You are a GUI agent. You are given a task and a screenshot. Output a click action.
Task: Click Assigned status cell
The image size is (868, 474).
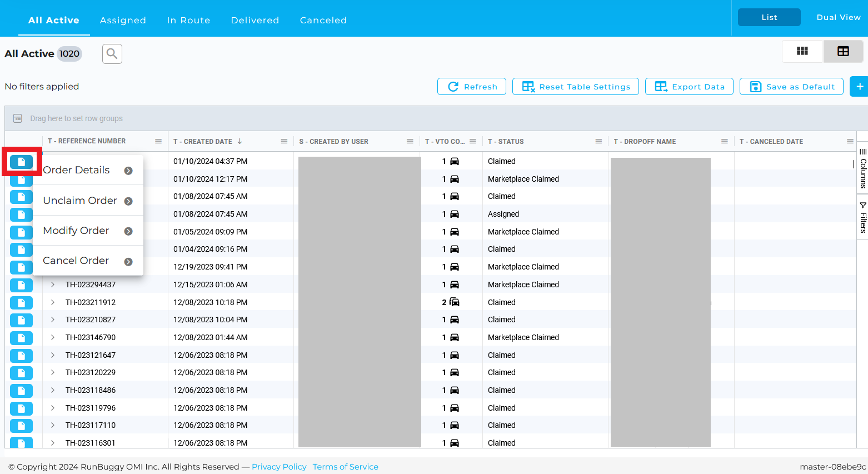(503, 214)
